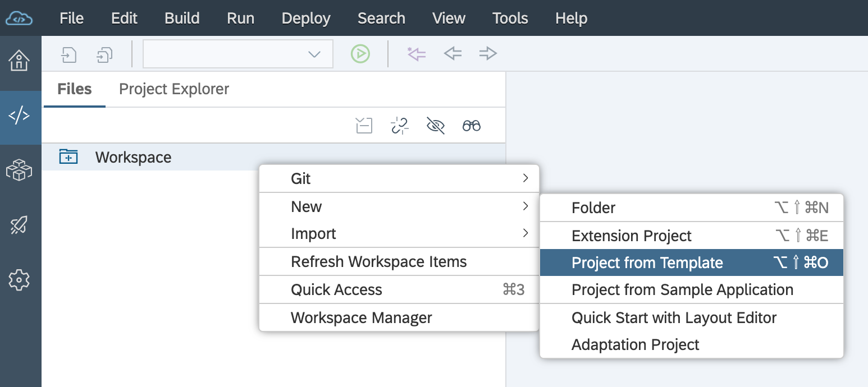This screenshot has width=868, height=387.
Task: Toggle Show Hidden Files eye icon
Action: [435, 126]
